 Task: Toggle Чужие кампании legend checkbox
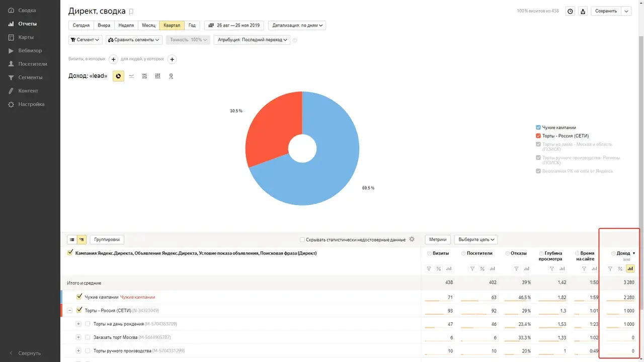(x=538, y=128)
